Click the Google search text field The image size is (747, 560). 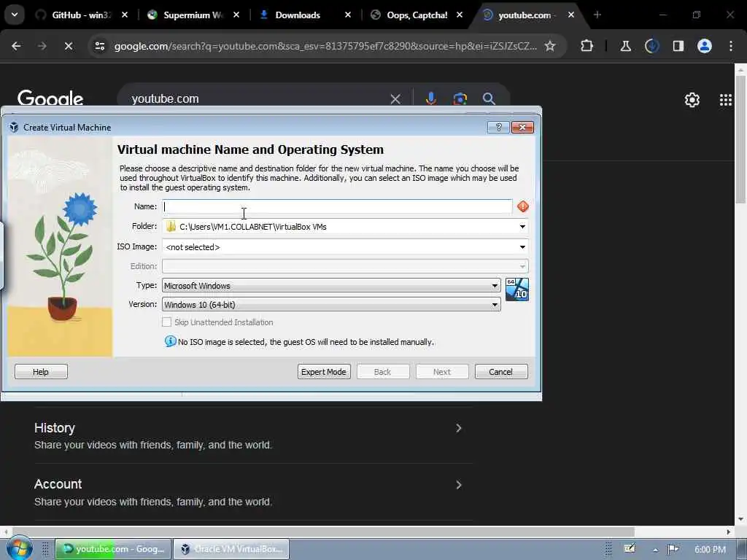tap(258, 98)
